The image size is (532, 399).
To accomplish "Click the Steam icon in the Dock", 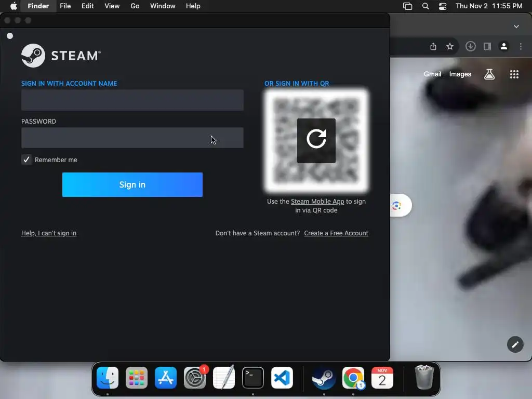I will coord(324,378).
